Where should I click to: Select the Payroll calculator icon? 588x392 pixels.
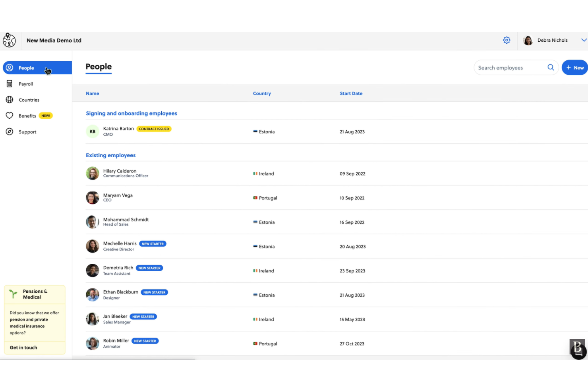[10, 84]
